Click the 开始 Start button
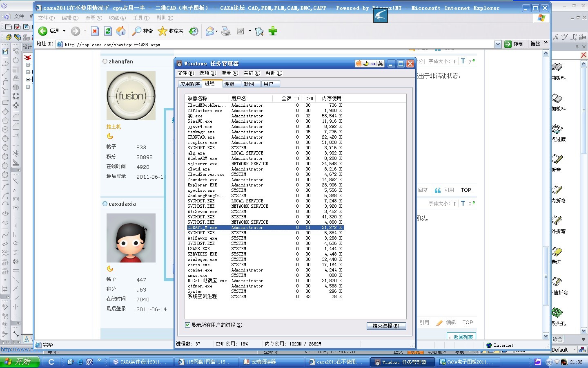This screenshot has width=588, height=368. point(20,361)
